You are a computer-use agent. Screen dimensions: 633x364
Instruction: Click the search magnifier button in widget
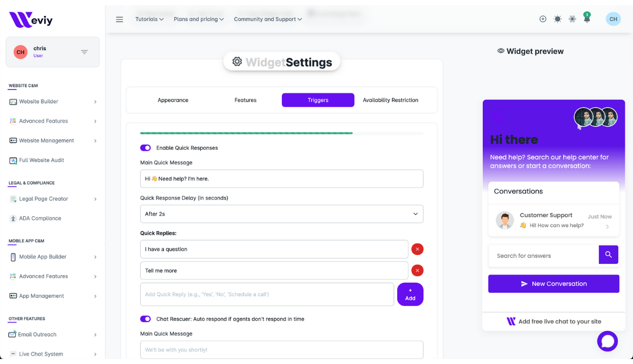[x=608, y=255]
